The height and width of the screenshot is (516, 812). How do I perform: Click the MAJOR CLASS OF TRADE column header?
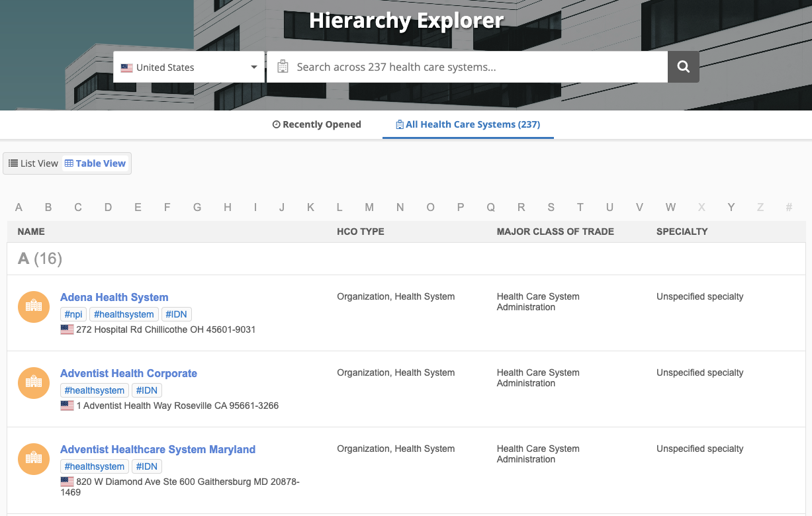point(555,232)
